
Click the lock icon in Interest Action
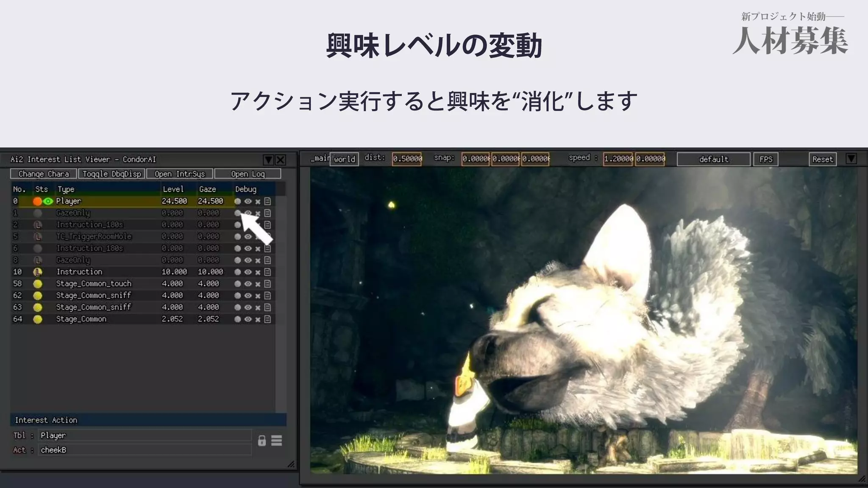(262, 441)
